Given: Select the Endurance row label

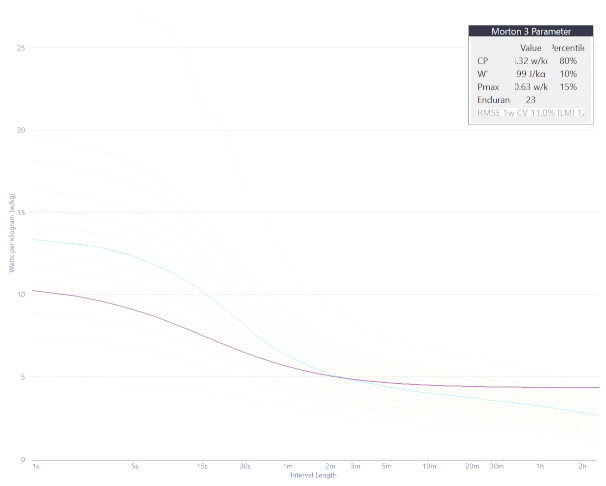Looking at the screenshot, I should tap(493, 100).
